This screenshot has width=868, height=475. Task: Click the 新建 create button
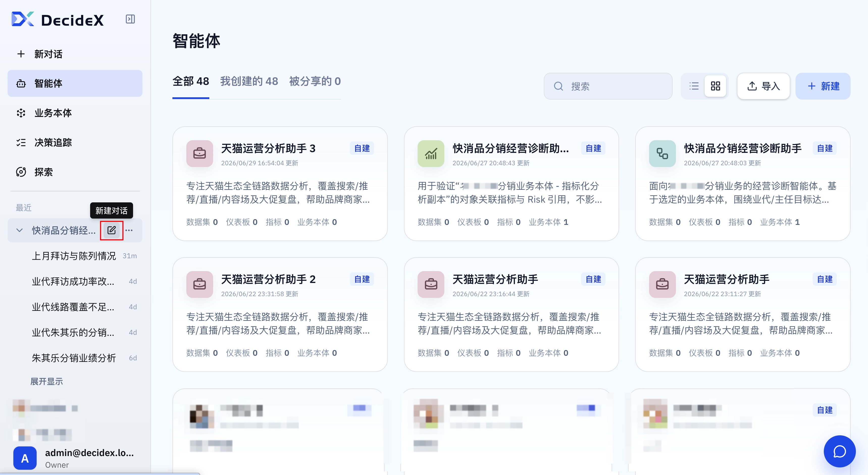823,86
